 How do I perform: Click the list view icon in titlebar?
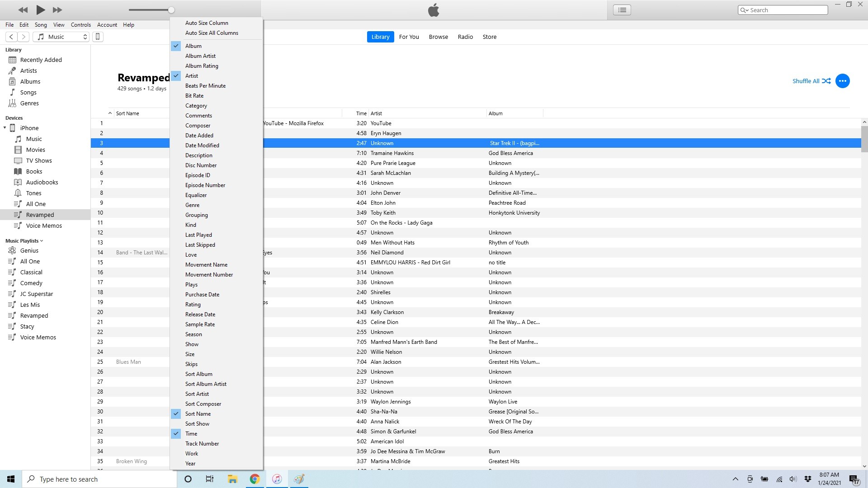(x=622, y=9)
